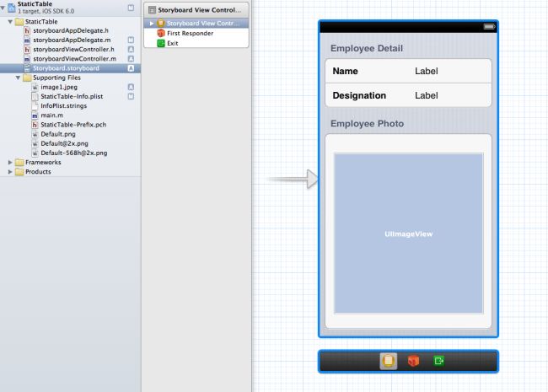
Task: Click status badge next to StaticTable-Info.plist
Action: (131, 96)
